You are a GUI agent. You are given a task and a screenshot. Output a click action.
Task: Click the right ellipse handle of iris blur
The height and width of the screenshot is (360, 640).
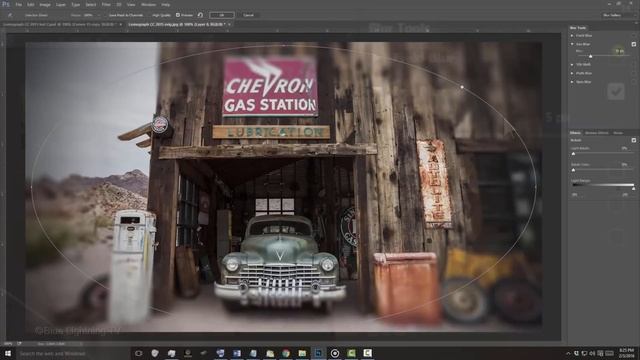(x=536, y=187)
